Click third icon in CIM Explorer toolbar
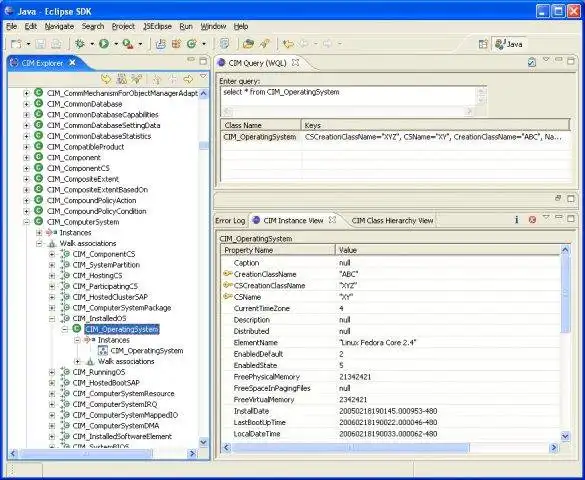Image resolution: width=585 pixels, height=480 pixels. pos(137,79)
